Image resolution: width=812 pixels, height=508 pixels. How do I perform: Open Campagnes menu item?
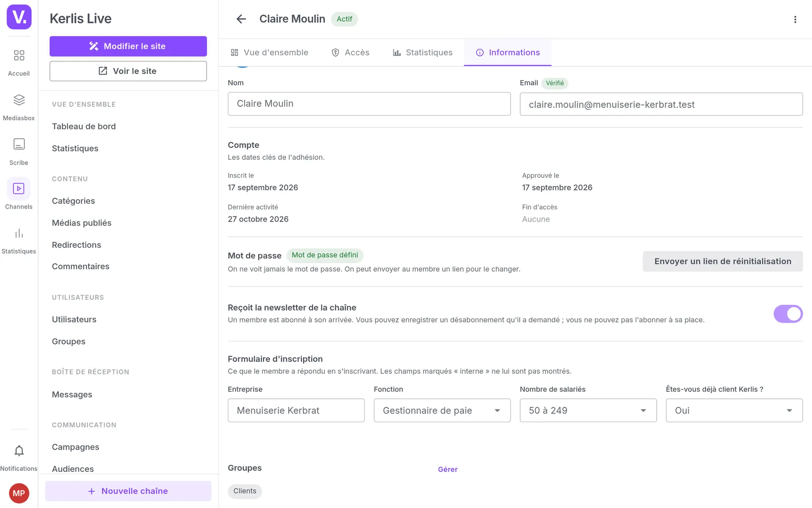point(76,447)
